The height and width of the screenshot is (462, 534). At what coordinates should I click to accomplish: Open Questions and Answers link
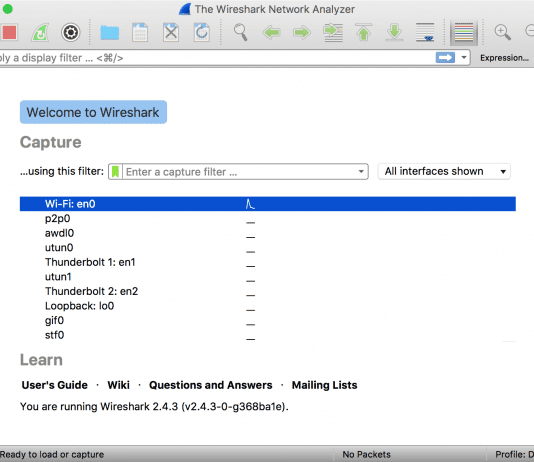click(x=211, y=385)
